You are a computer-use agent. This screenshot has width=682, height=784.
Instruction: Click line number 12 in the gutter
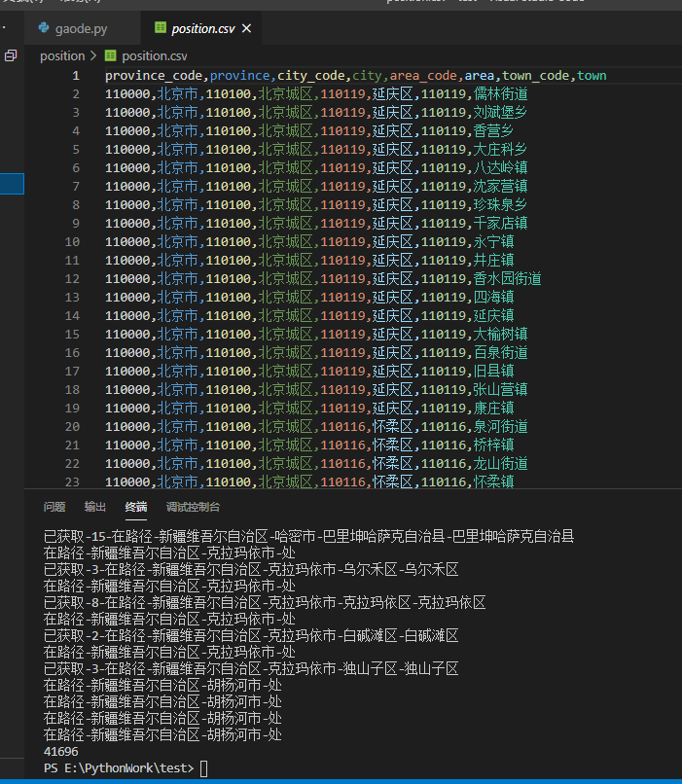click(x=72, y=279)
